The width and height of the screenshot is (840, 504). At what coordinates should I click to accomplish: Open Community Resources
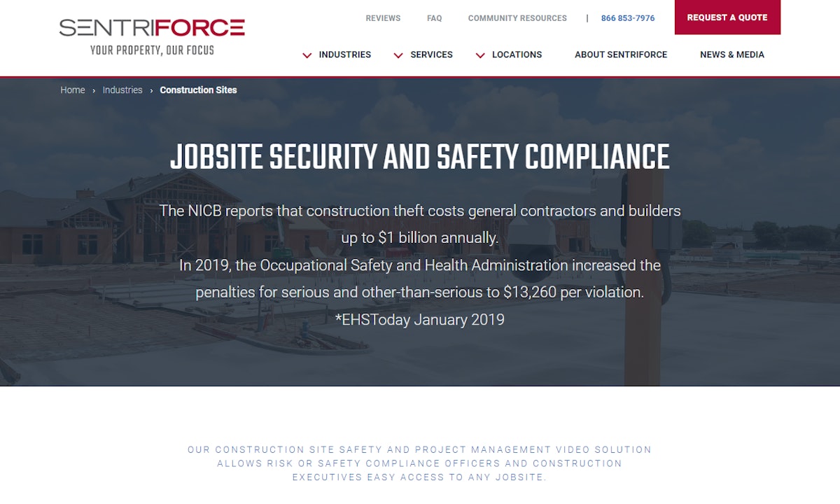pos(517,18)
